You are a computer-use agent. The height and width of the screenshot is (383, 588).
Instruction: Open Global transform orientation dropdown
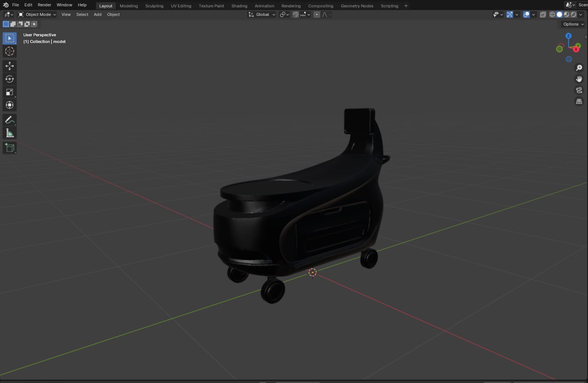[262, 14]
